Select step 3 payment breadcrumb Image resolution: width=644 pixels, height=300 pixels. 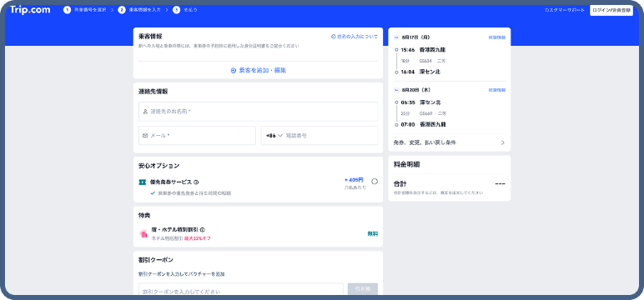(x=185, y=10)
